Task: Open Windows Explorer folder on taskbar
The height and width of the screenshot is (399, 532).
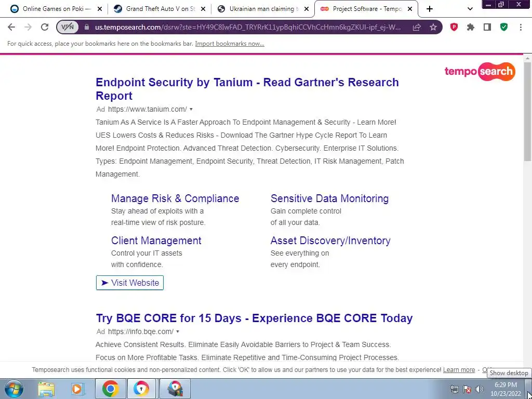Action: [x=46, y=389]
